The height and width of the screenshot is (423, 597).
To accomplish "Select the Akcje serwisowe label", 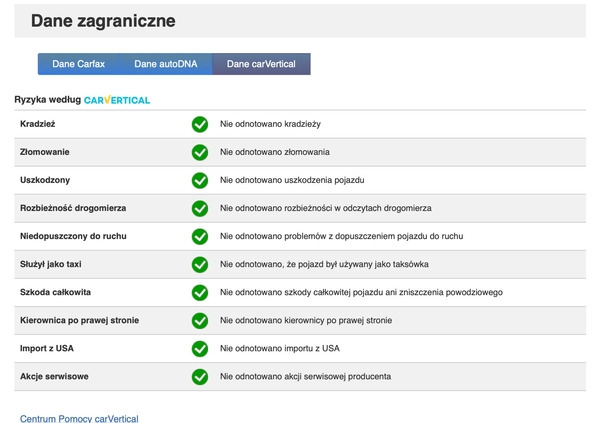I will coord(54,376).
